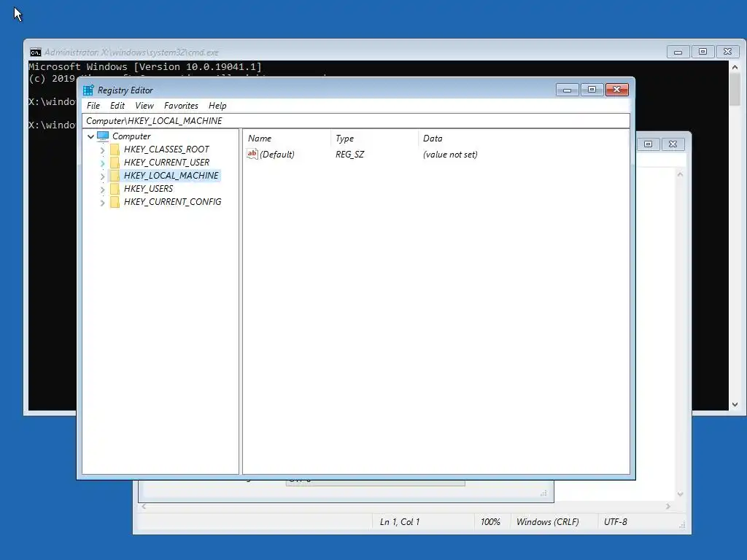This screenshot has width=747, height=560.
Task: Expand the HKEY_LOCAL_MACHINE key
Action: 102,176
